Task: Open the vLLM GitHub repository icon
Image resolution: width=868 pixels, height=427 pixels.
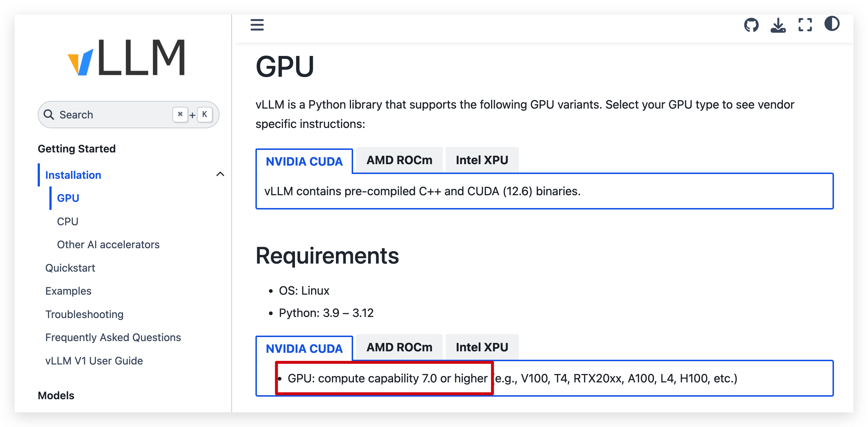Action: pos(752,24)
